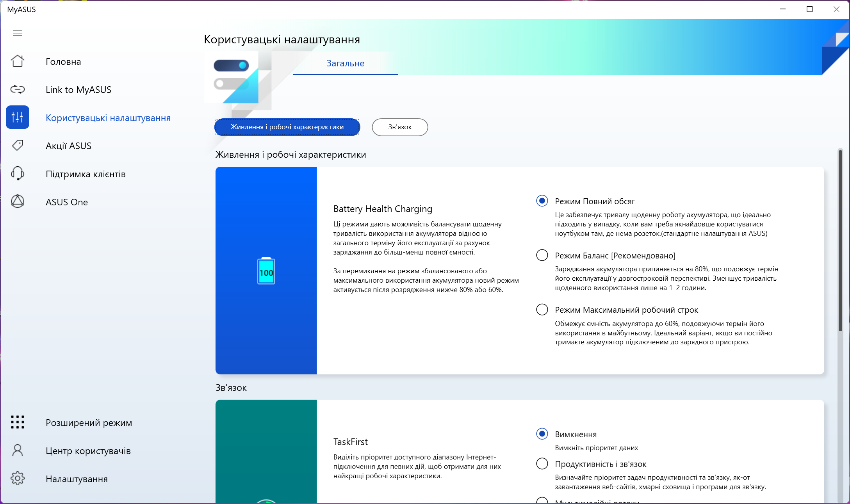
Task: Select Режим Повний обсяг radio button
Action: tap(542, 201)
